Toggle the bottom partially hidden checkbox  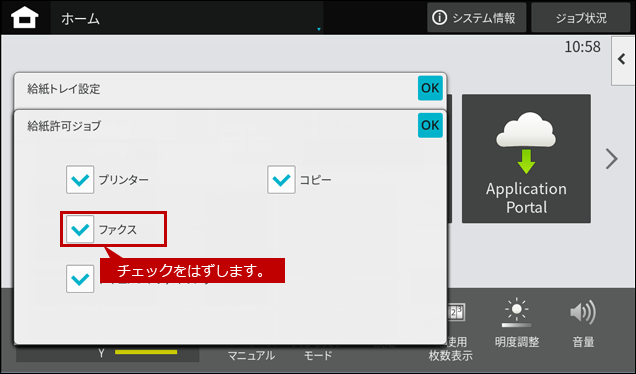coord(80,279)
